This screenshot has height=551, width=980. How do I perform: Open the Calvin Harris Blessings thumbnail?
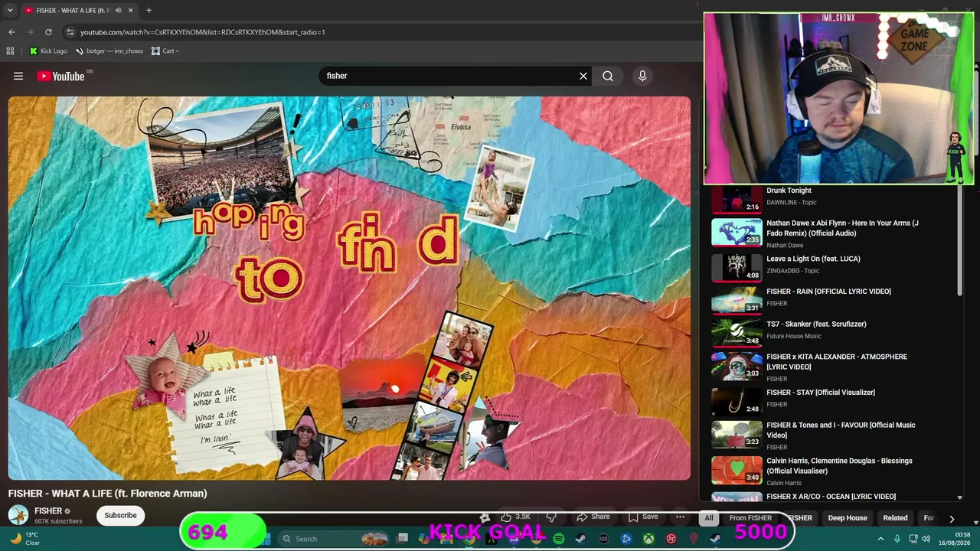(737, 470)
